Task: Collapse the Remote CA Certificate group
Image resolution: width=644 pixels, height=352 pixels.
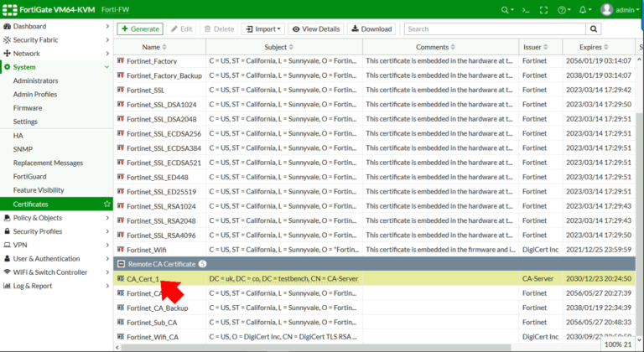Action: pos(121,264)
